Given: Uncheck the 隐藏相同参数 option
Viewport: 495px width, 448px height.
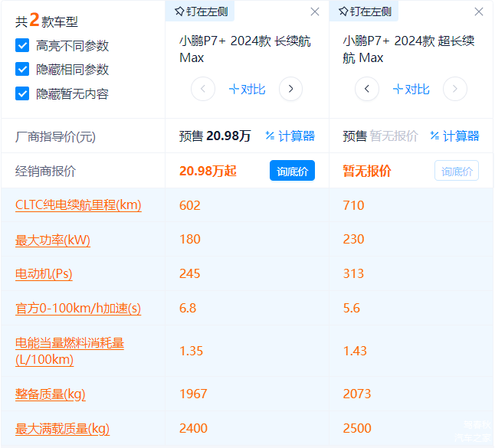Looking at the screenshot, I should click(23, 70).
